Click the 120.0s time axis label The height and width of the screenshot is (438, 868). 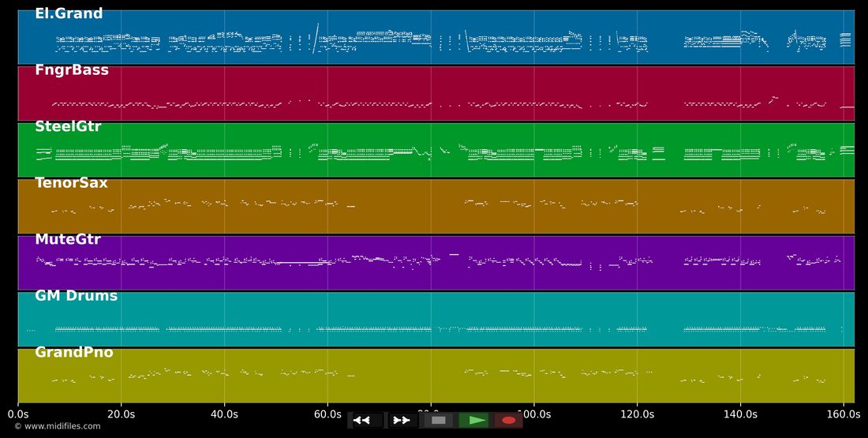(x=637, y=414)
